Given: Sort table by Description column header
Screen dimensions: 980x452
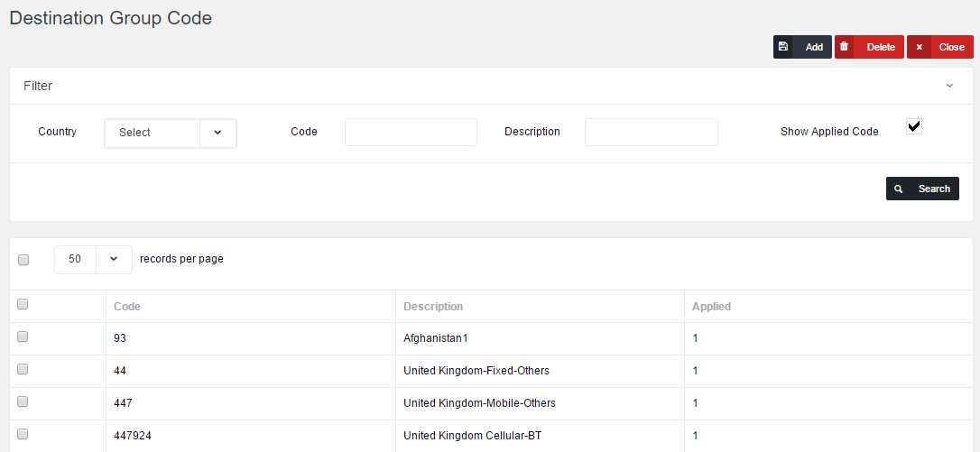Looking at the screenshot, I should click(433, 307).
